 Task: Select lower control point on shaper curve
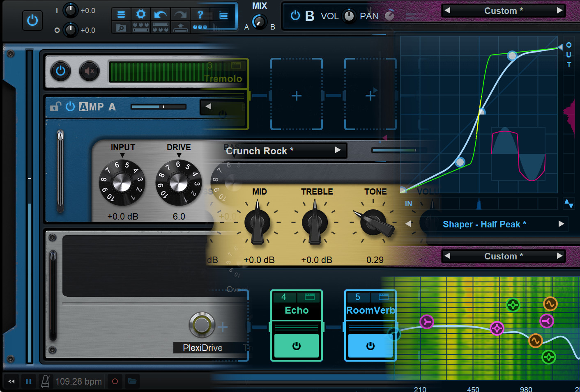coord(460,162)
